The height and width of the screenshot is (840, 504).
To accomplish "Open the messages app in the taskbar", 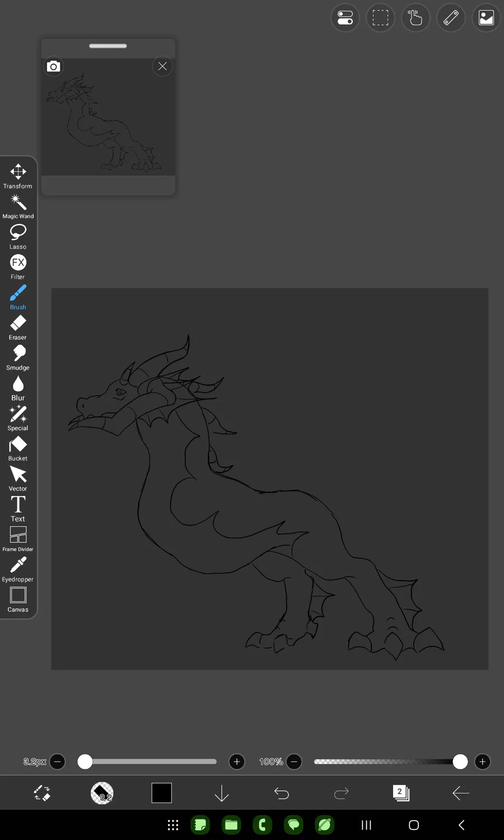I will coord(293,825).
